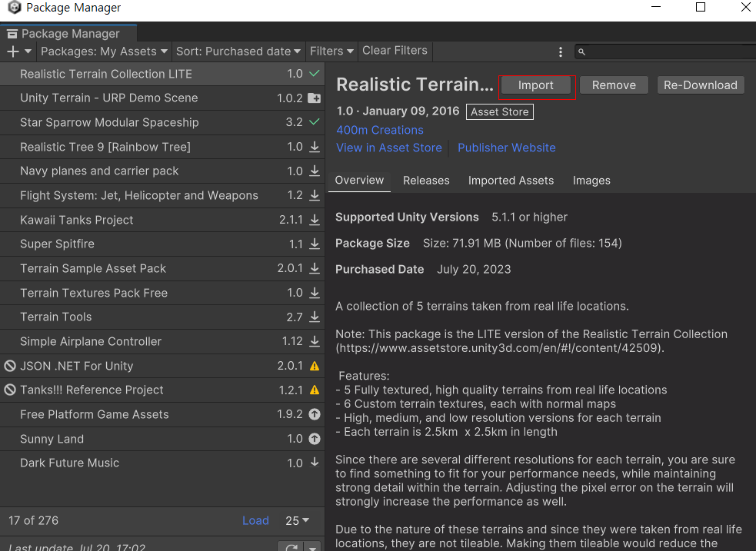Select Unity Terrain - URP Demo Scene package

tap(162, 98)
